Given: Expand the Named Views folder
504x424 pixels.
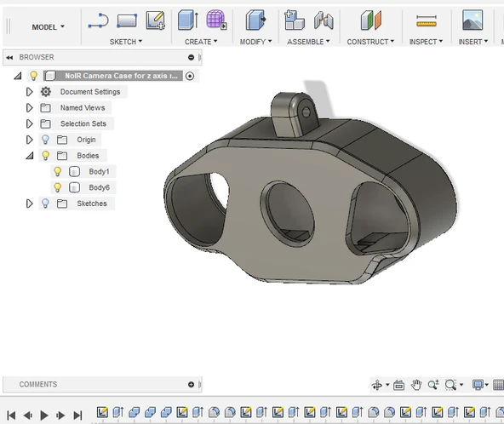Looking at the screenshot, I should click(29, 107).
